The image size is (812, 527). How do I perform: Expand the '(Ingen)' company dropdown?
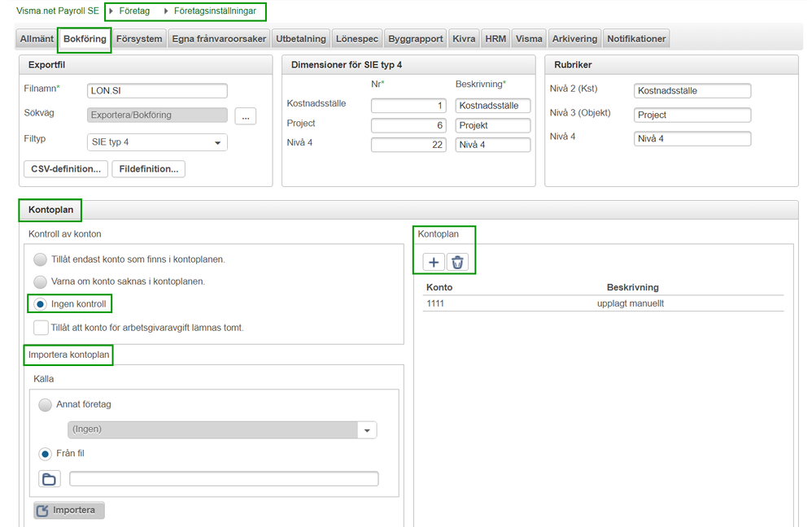click(221, 429)
